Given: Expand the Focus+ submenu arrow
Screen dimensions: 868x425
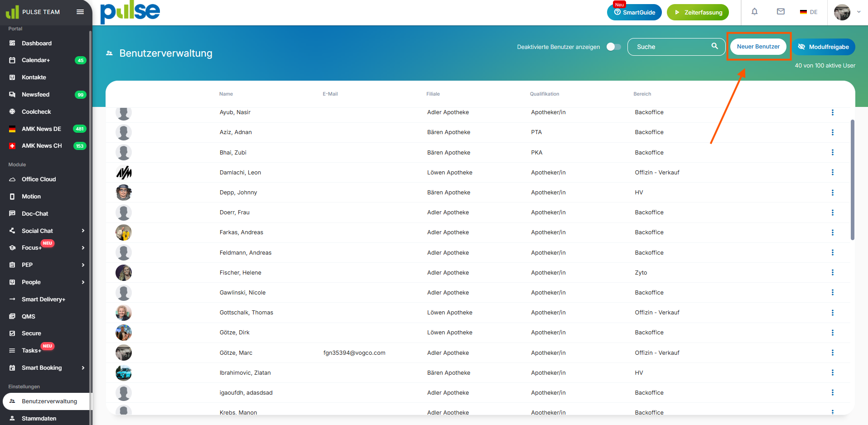Looking at the screenshot, I should [83, 248].
